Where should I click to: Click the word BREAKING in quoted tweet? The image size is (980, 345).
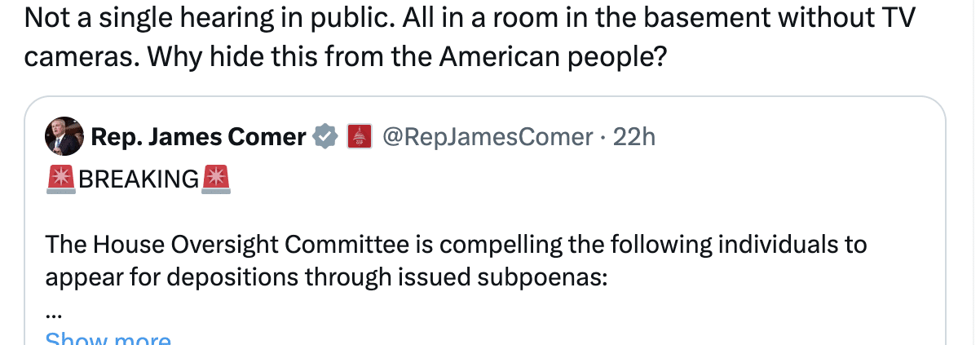[x=139, y=178]
